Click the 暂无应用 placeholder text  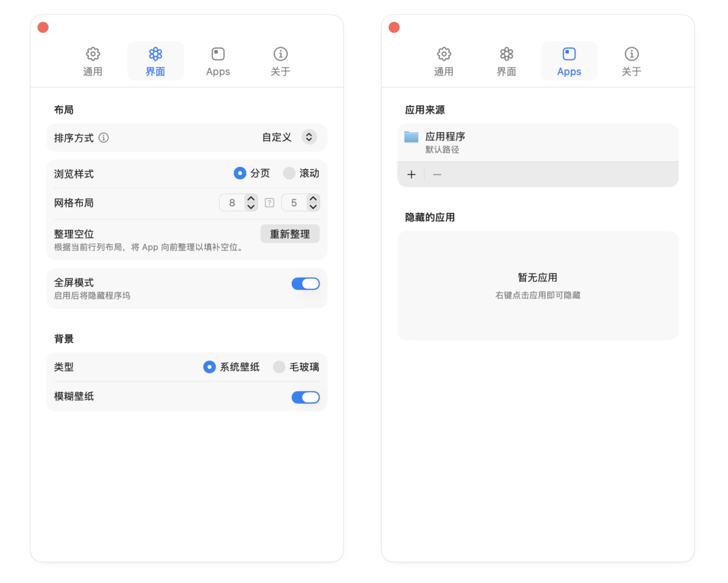coord(538,278)
